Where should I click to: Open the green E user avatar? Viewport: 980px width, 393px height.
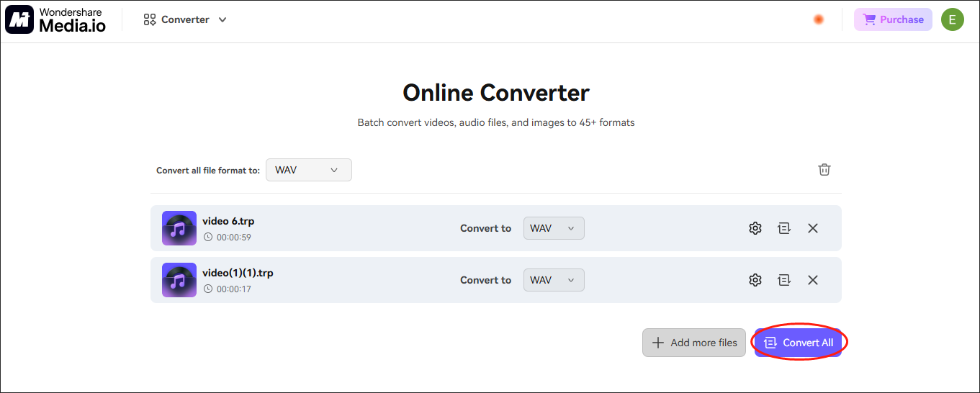952,20
